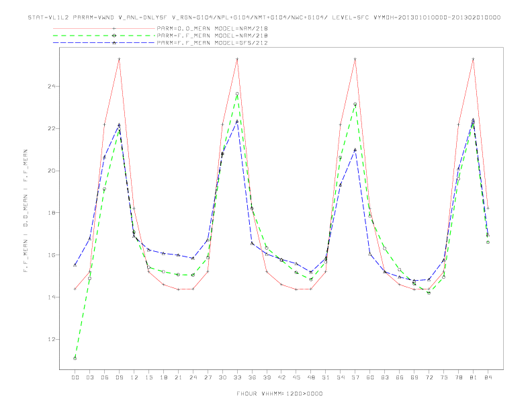This screenshot has height=411, width=532.
Task: Click the red solid legend line sample
Action: coord(104,28)
